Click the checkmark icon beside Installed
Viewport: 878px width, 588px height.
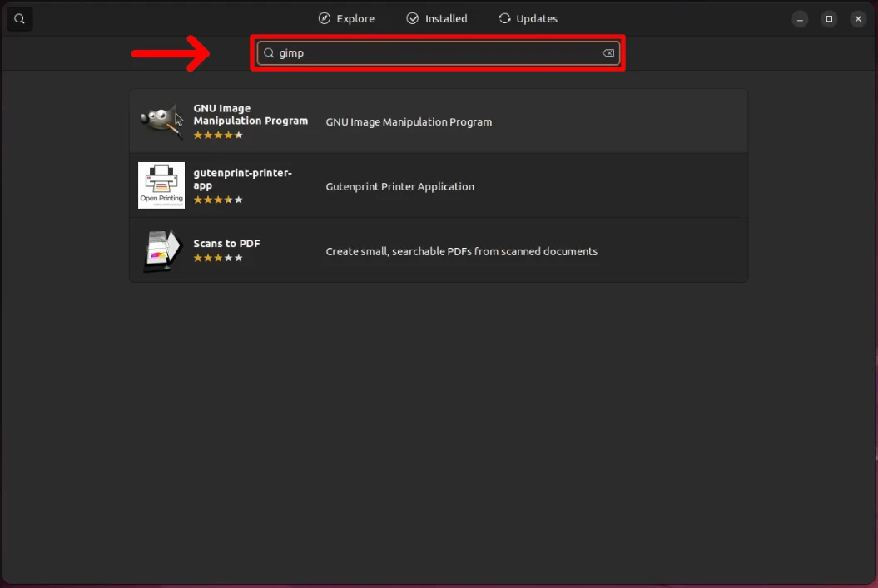tap(413, 18)
